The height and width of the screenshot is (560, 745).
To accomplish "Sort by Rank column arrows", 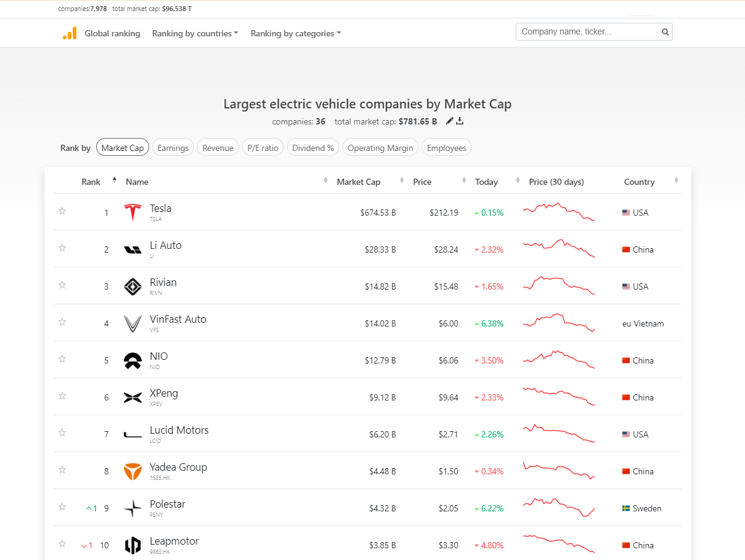I will pyautogui.click(x=115, y=180).
